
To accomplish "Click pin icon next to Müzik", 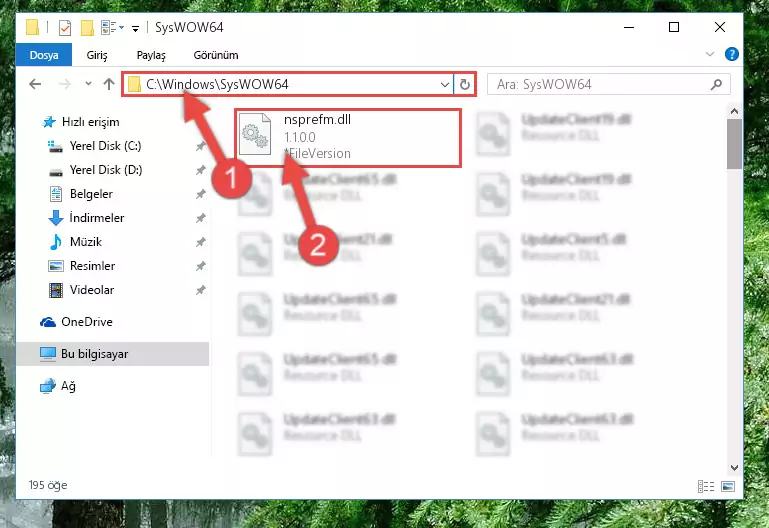I will [200, 242].
